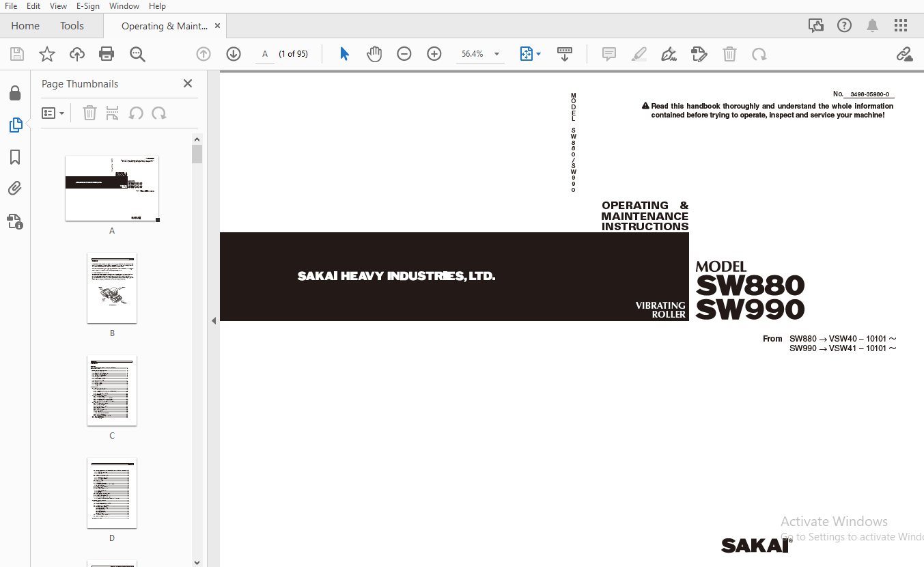Click the fill and stamp tool icon
This screenshot has width=924, height=567.
tap(699, 54)
